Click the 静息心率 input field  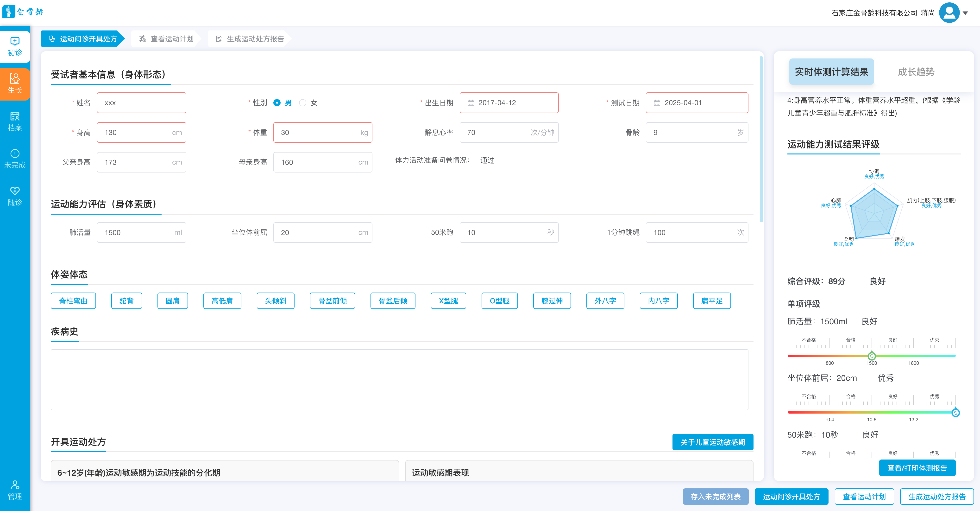click(x=509, y=133)
